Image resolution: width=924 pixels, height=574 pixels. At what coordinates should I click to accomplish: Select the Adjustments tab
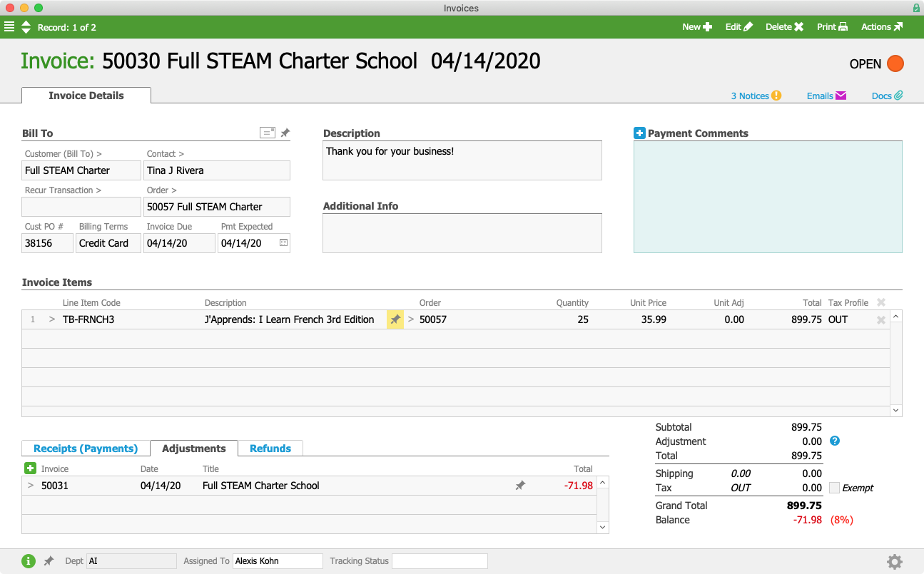(x=194, y=449)
